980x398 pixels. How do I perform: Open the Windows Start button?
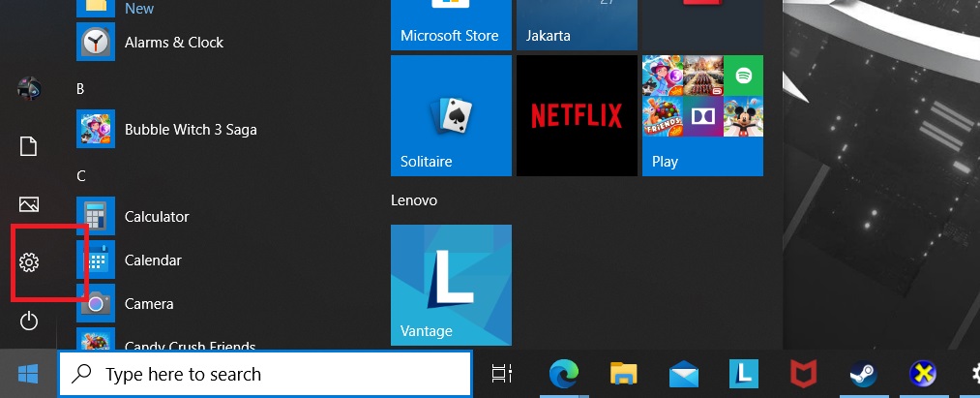click(x=28, y=374)
